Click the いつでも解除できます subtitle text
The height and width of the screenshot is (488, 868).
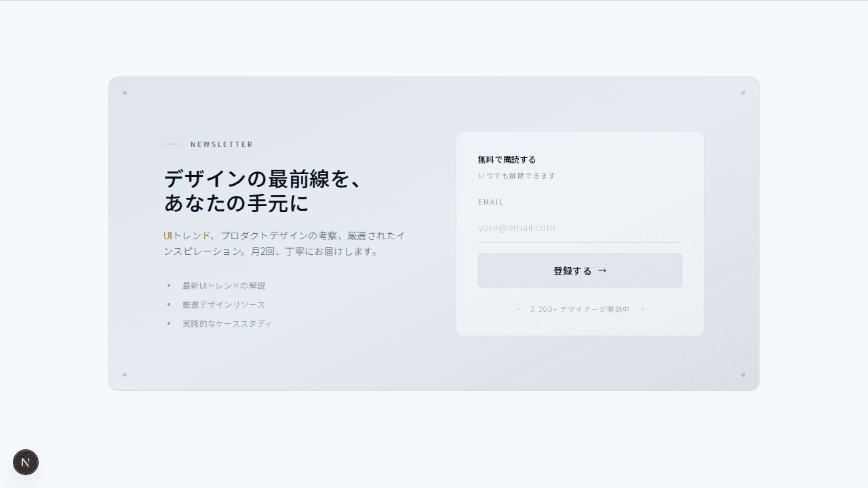(517, 176)
